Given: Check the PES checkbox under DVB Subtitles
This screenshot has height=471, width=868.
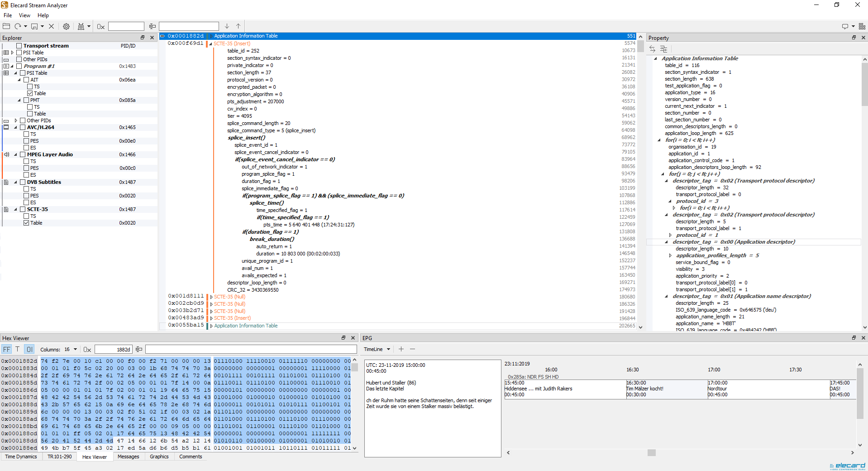Looking at the screenshot, I should [26, 195].
